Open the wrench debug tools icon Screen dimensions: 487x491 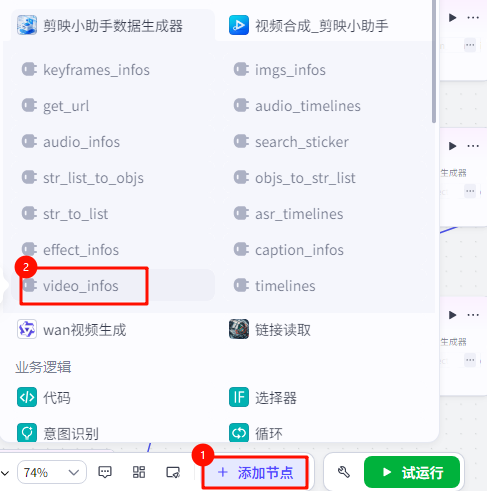coord(344,472)
